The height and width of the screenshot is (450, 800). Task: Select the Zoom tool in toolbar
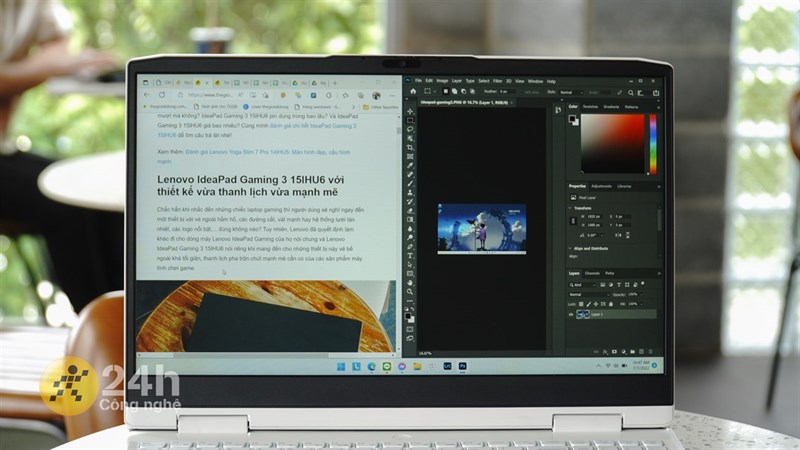pos(410,292)
